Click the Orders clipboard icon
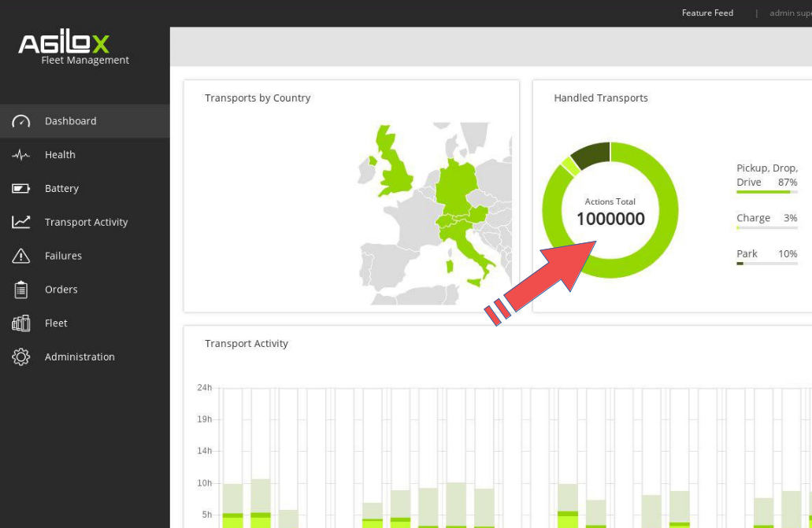The image size is (812, 528). 21,290
